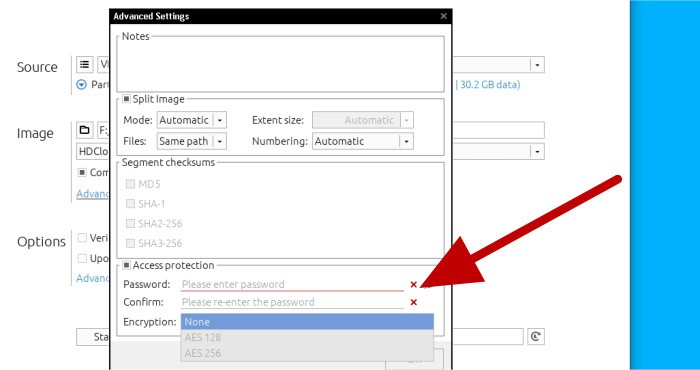
Task: Click red X icon next to Confirm field
Action: 413,302
